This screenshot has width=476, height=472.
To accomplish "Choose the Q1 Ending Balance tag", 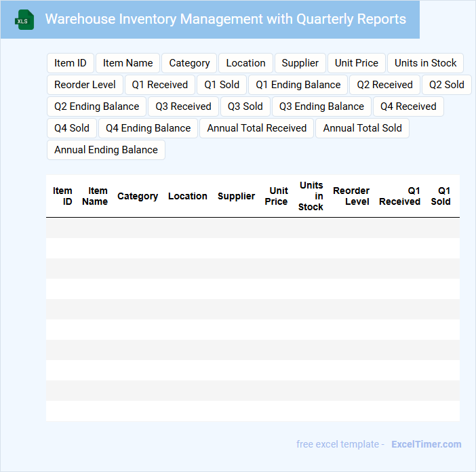I will pos(298,85).
